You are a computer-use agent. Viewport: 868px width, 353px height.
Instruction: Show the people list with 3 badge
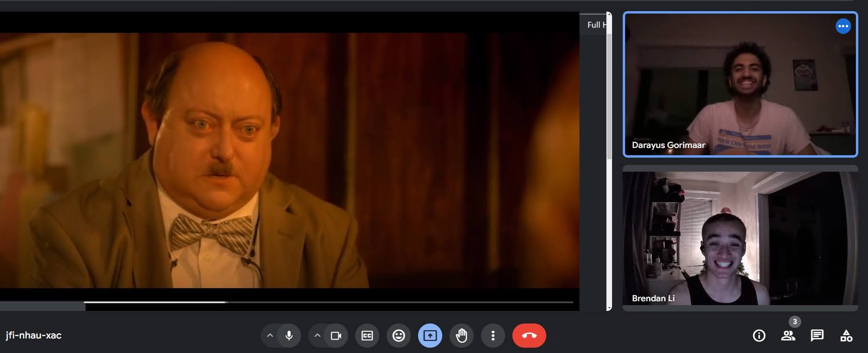[788, 336]
